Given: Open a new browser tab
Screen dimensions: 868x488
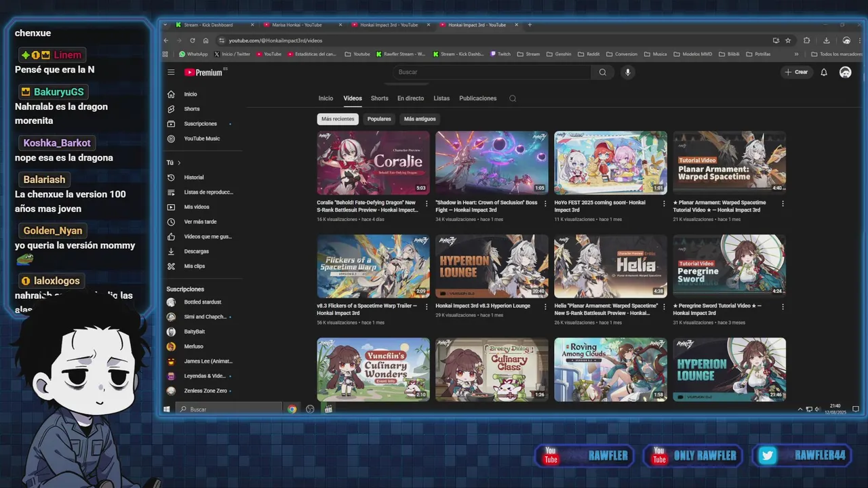Looking at the screenshot, I should coord(530,25).
